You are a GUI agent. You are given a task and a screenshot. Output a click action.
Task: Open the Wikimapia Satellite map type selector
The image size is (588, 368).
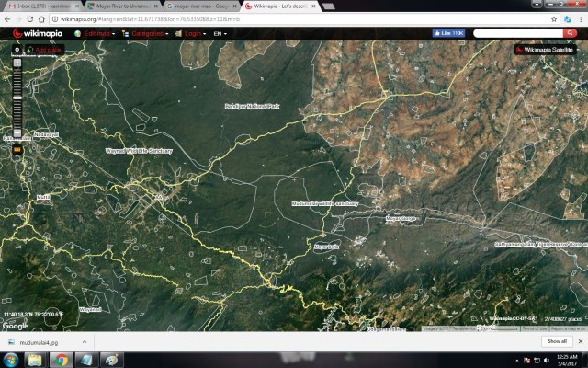(548, 50)
